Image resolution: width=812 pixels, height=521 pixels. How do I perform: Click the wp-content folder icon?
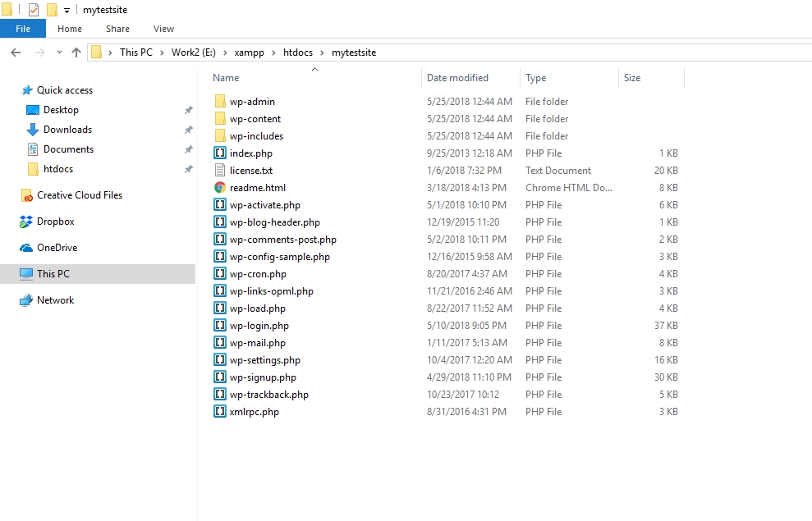(x=220, y=118)
